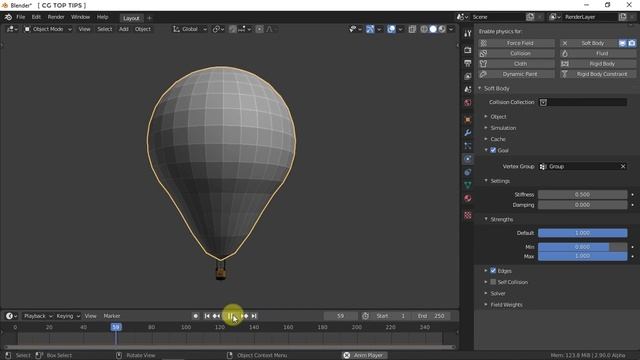Open the Object Constraint properties tab
Image resolution: width=640 pixels, height=360 pixels.
[x=468, y=172]
